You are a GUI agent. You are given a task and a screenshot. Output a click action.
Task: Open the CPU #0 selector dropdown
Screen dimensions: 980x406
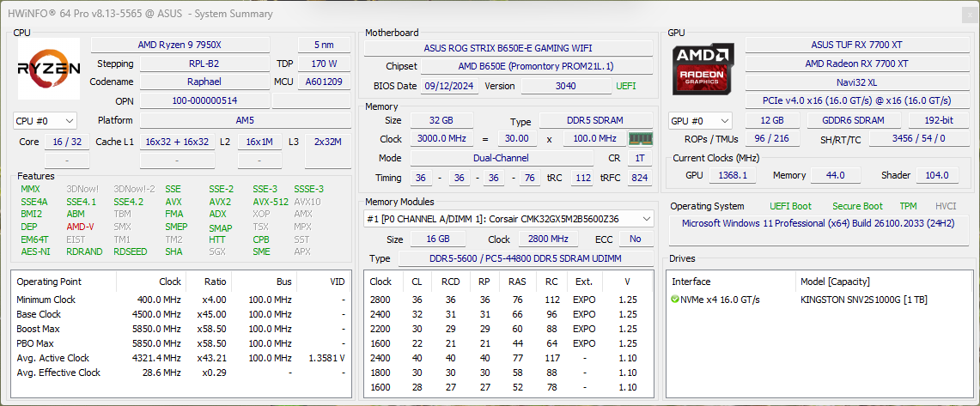point(45,120)
